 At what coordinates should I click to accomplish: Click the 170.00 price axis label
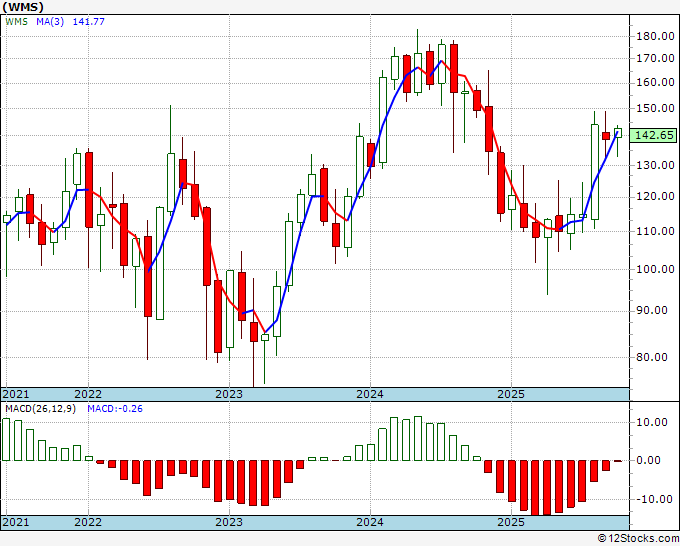(655, 58)
